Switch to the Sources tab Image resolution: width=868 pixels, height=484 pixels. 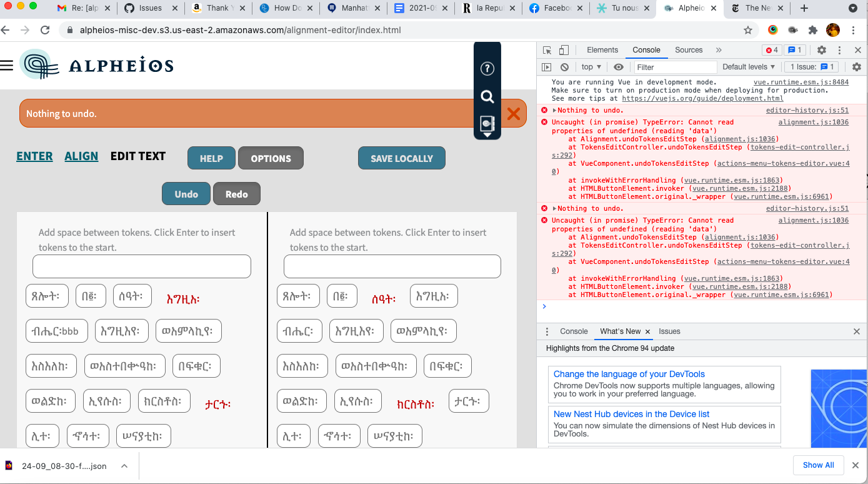tap(689, 49)
